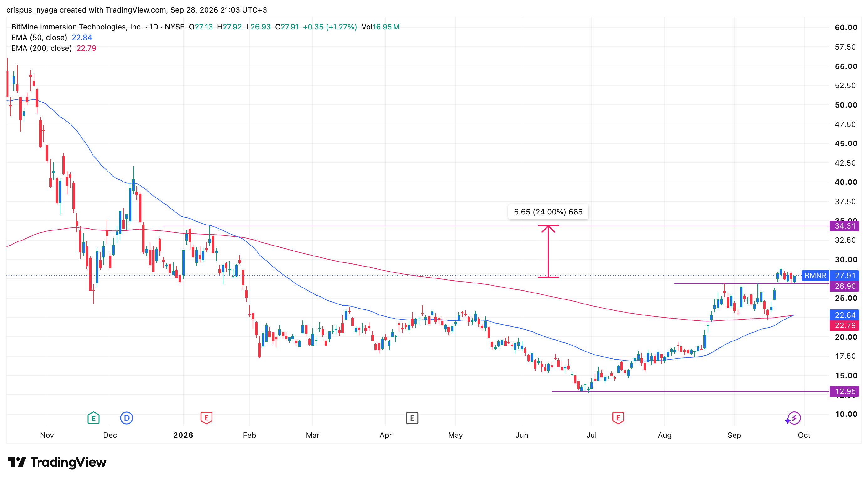Image resolution: width=868 pixels, height=481 pixels.
Task: Click the Sep label on time axis
Action: coord(734,435)
